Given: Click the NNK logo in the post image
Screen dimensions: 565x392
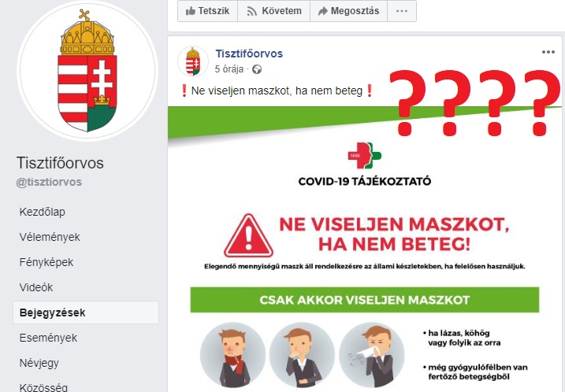Looking at the screenshot, I should pyautogui.click(x=364, y=155).
